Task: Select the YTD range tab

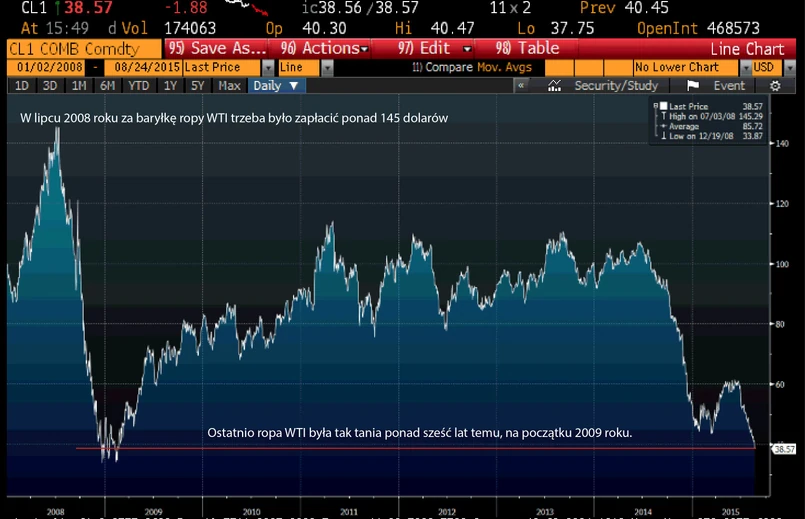Action: tap(139, 86)
